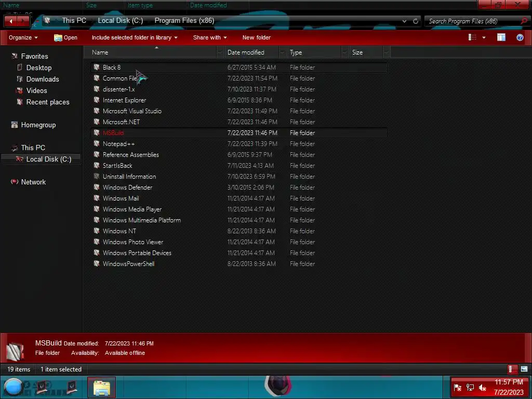
Task: Click the Search Program Files (x86) box
Action: (x=473, y=21)
